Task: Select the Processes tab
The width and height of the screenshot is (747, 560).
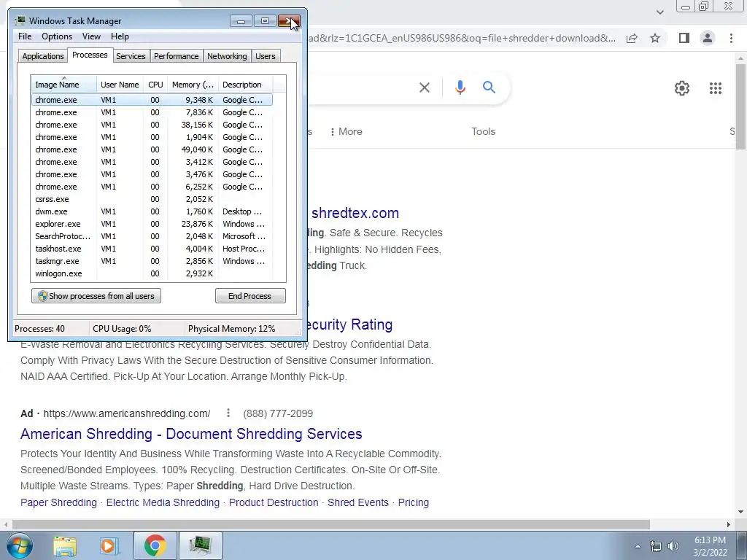Action: [x=90, y=55]
